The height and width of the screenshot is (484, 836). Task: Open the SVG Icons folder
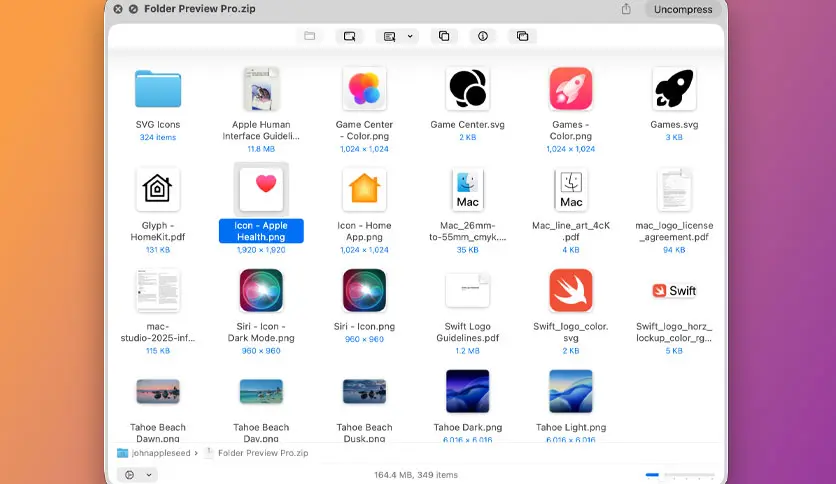tap(158, 89)
